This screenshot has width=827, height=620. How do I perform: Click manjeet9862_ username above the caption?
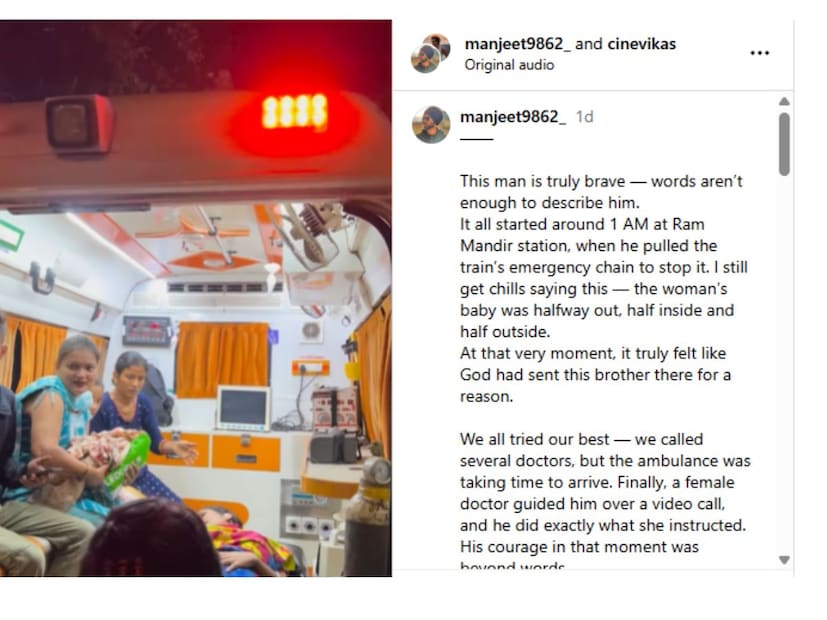513,117
